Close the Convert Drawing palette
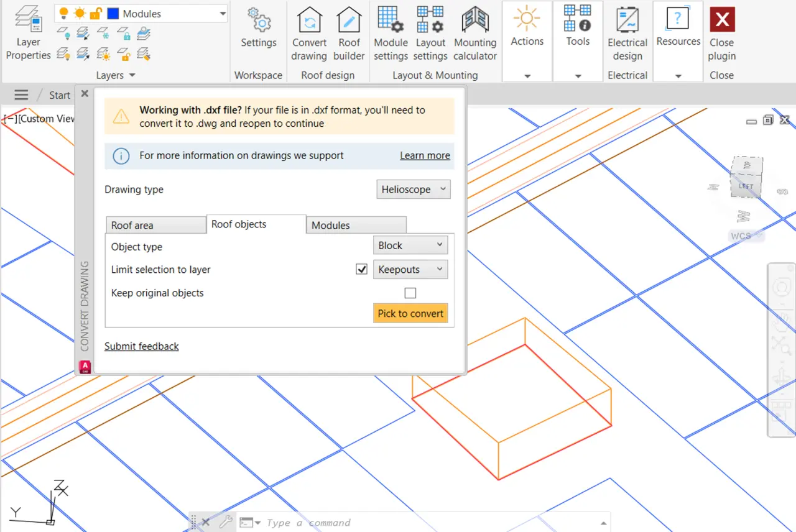 point(85,94)
